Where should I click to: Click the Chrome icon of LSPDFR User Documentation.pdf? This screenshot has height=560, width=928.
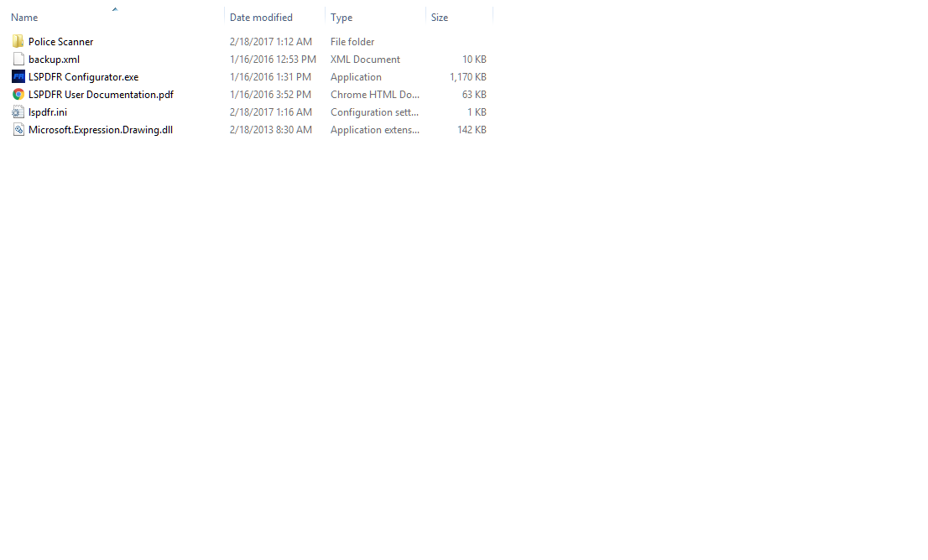(x=18, y=95)
